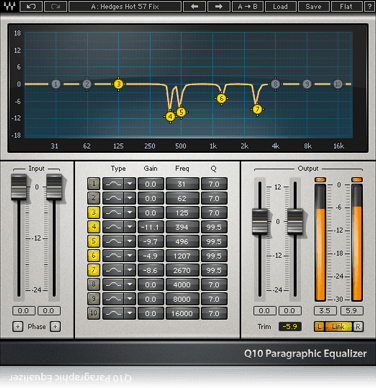Go to previous preset with left arrow
The height and width of the screenshot is (388, 376).
pos(194,6)
